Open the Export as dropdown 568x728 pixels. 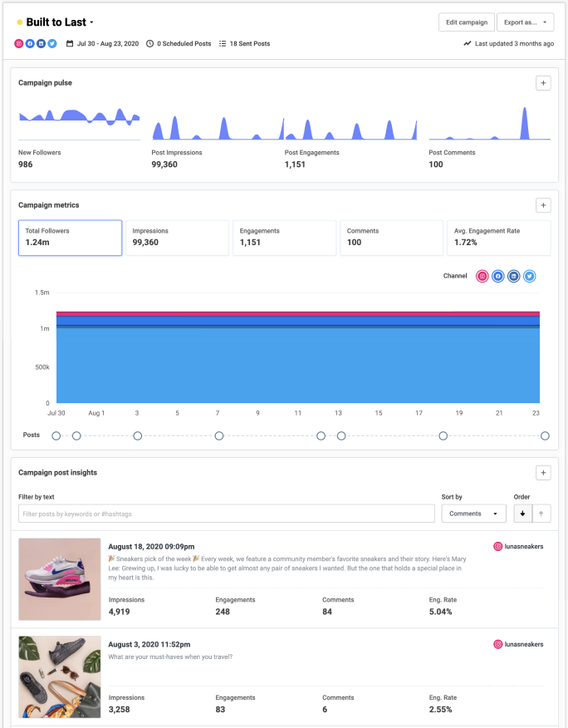tap(526, 22)
